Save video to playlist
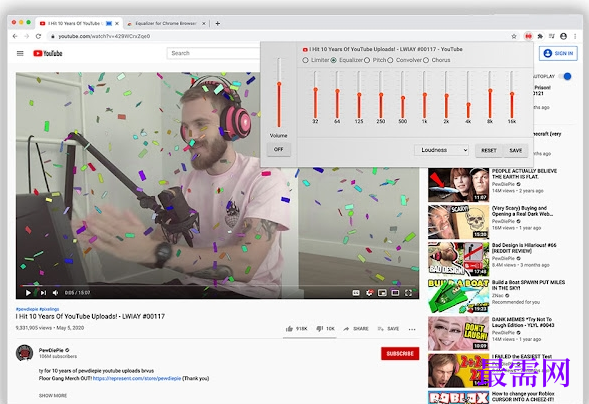 coord(388,329)
